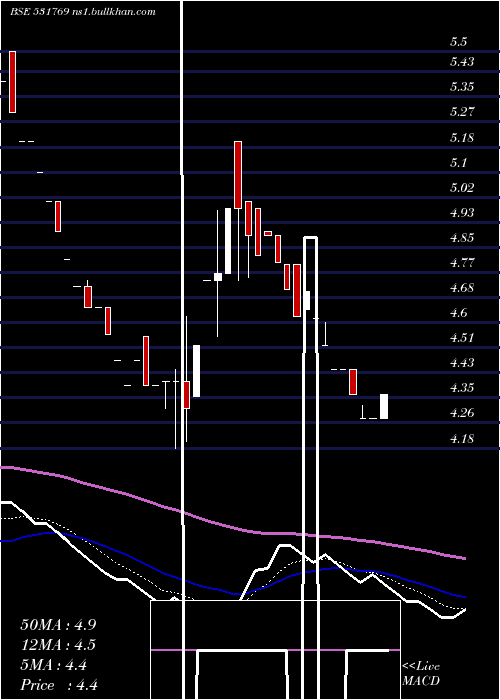Select the 4.85 price axis label
The width and height of the screenshot is (500, 700).
click(x=462, y=238)
